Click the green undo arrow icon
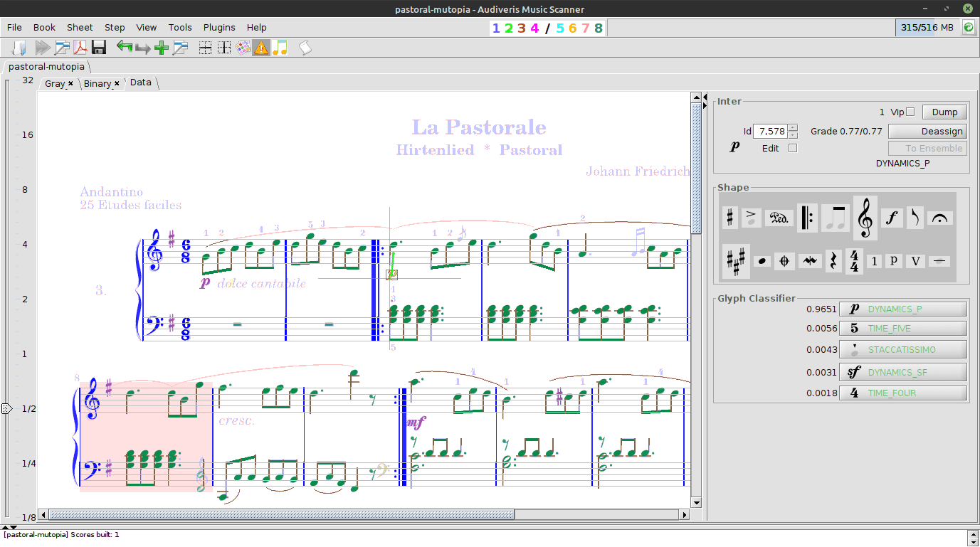Image resolution: width=980 pixels, height=547 pixels. pyautogui.click(x=125, y=48)
